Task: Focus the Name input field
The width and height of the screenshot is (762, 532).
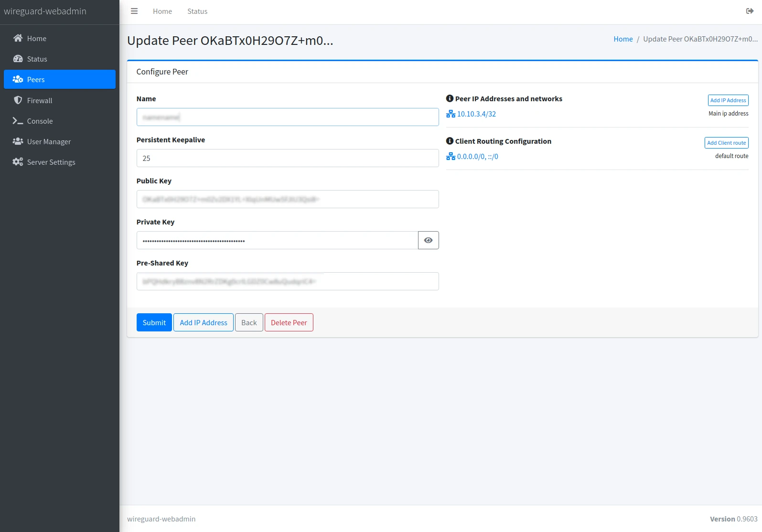Action: click(x=288, y=117)
